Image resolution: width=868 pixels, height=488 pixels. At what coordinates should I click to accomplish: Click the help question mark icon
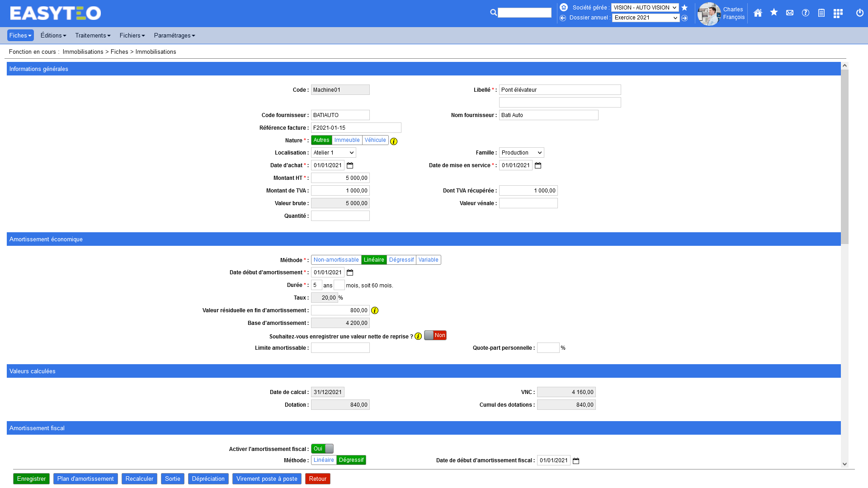coord(806,13)
